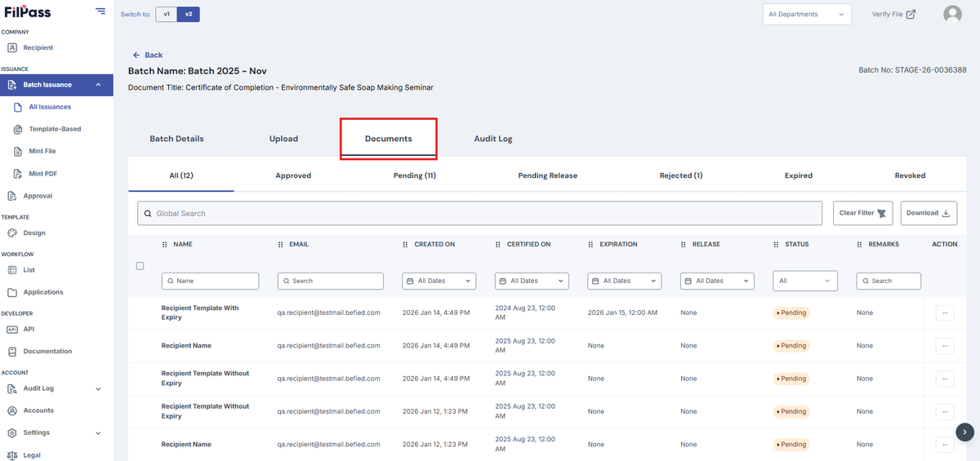Collapse the Batch Issuance menu chevron
This screenshot has width=980, height=461.
point(98,85)
